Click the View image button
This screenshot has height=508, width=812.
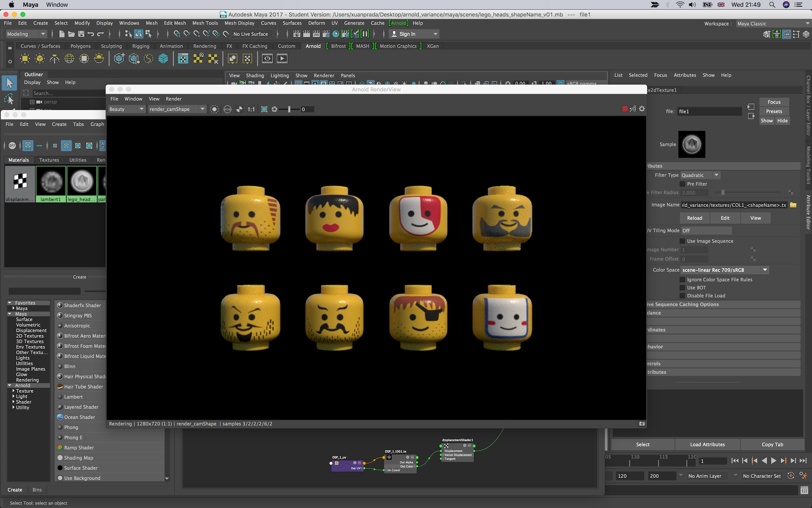click(755, 218)
